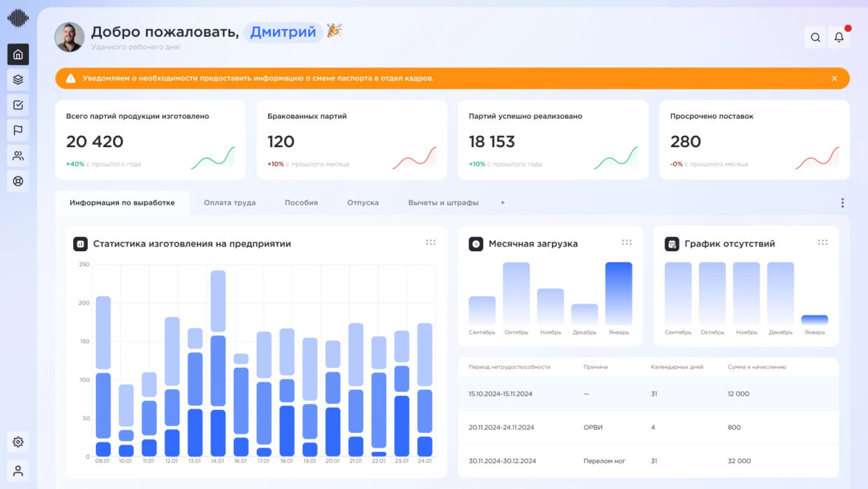Expand Месячная загрузка widget grid menu
868x489 pixels.
[627, 242]
